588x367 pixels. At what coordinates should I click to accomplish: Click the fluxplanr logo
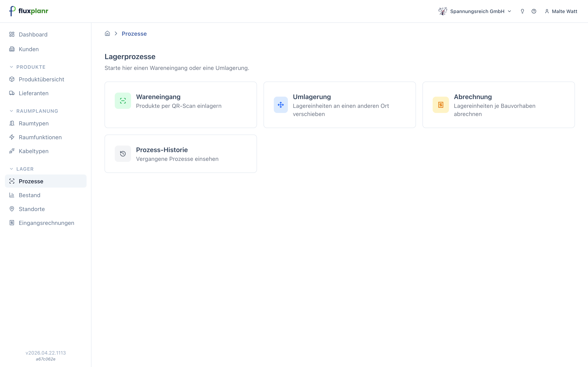pos(29,11)
